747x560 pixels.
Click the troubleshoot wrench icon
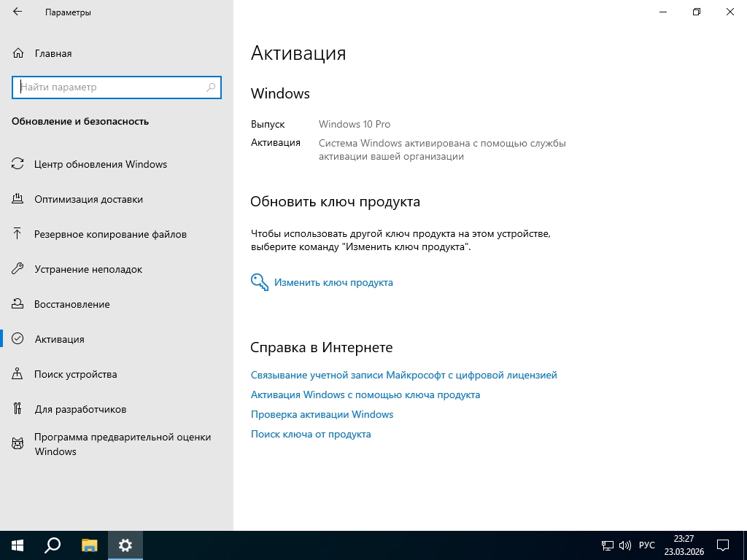pos(18,268)
